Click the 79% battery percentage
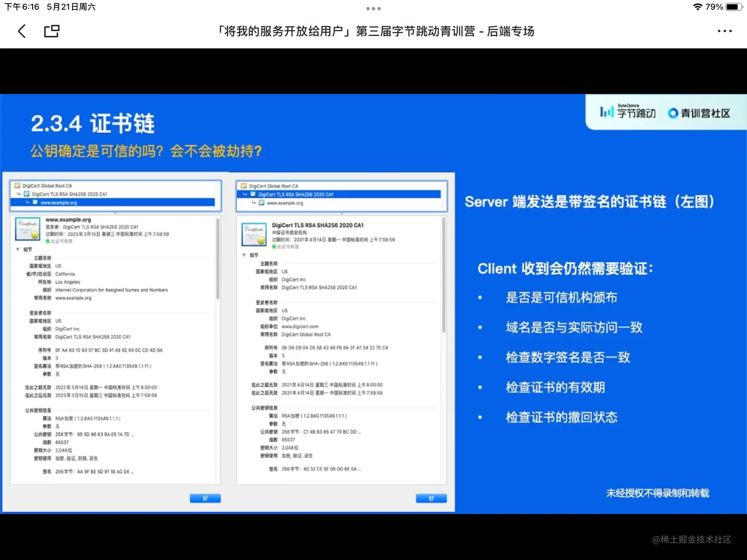This screenshot has height=560, width=747. coord(714,7)
